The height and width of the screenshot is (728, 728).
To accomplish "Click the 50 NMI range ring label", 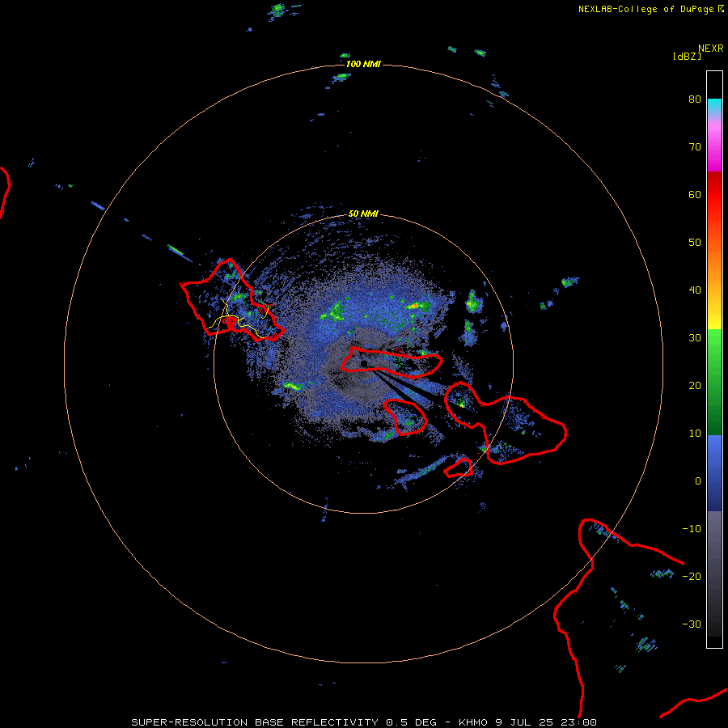I will pyautogui.click(x=363, y=214).
